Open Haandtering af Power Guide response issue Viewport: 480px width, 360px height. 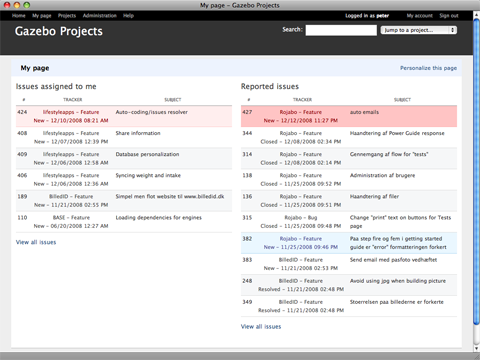(397, 133)
